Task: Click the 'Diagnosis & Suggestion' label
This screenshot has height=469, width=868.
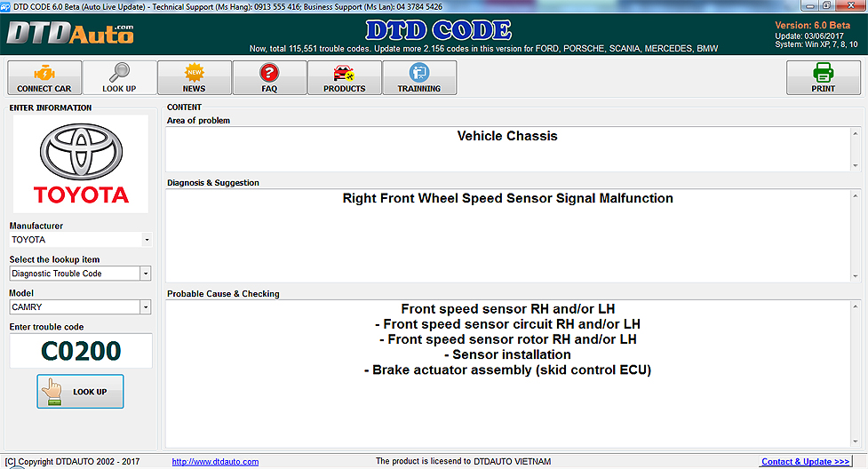Action: (x=213, y=183)
